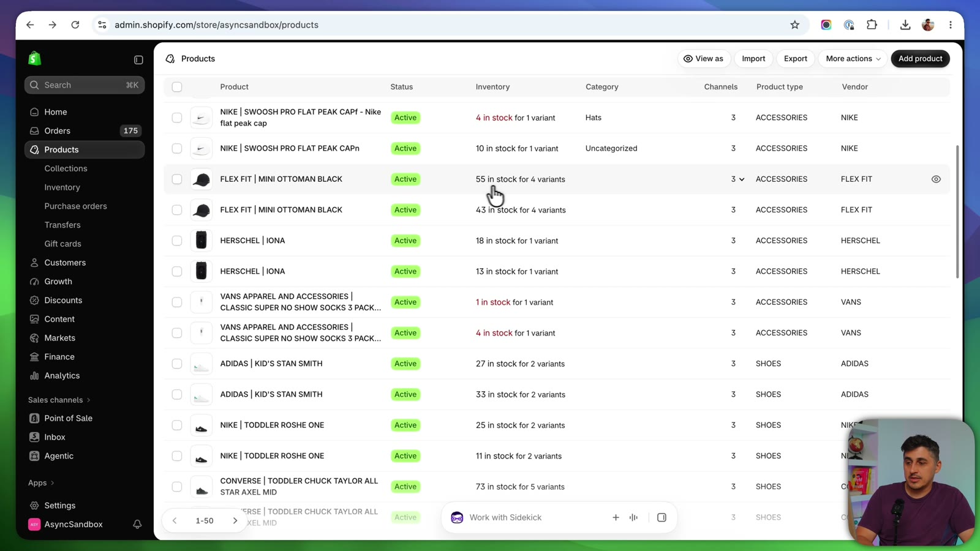Click the browser address bar URL

point(216,25)
